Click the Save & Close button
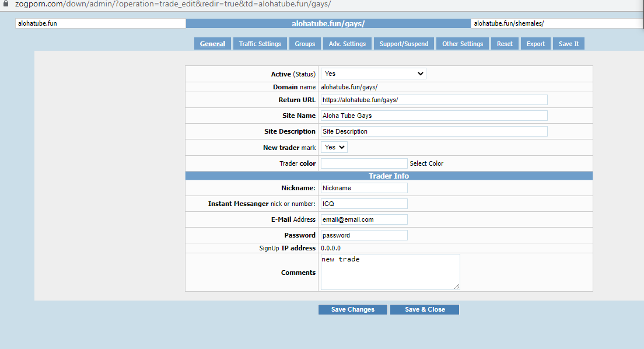Image resolution: width=644 pixels, height=349 pixels. coord(425,309)
